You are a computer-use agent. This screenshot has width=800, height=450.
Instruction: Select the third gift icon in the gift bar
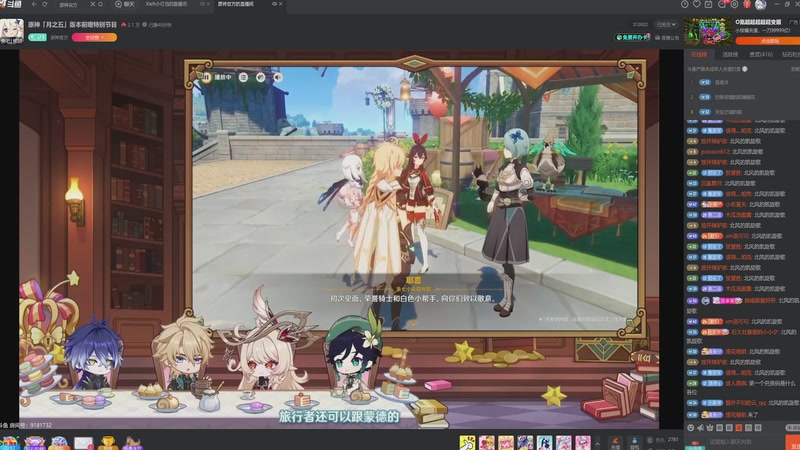point(506,442)
